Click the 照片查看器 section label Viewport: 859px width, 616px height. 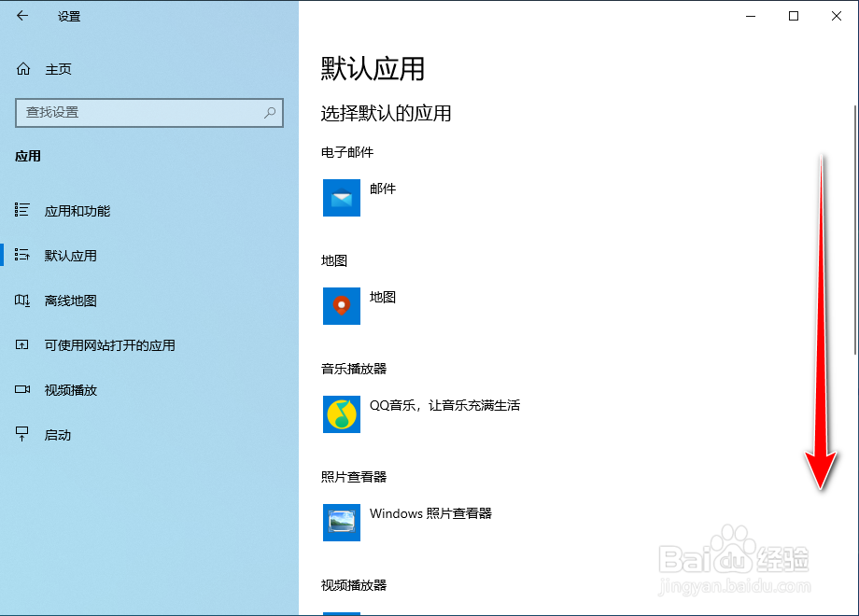[354, 477]
